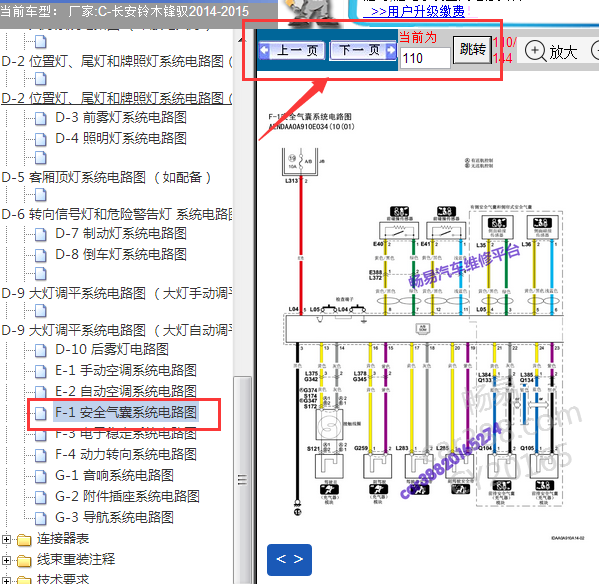Click document icon beside D-3 前雾灯
Image resolution: width=599 pixels, height=584 pixels.
point(40,118)
